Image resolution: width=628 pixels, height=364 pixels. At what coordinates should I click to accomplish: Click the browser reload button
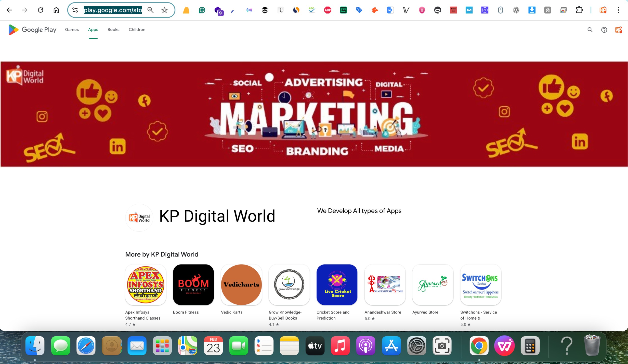point(40,10)
